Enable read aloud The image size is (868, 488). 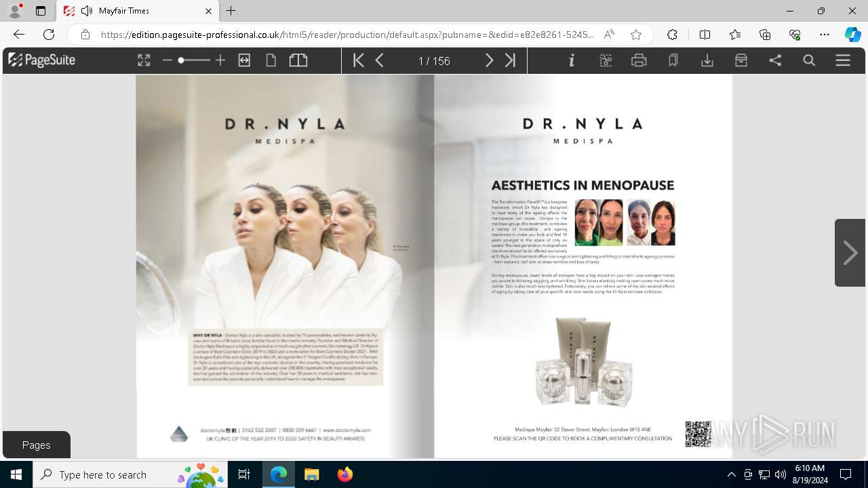[x=609, y=35]
